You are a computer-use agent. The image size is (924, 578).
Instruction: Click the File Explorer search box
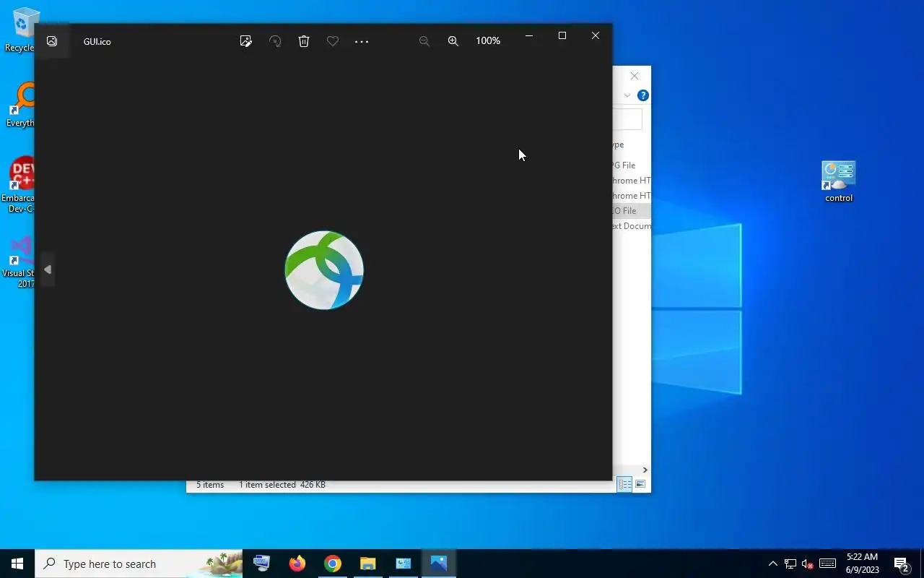click(627, 118)
